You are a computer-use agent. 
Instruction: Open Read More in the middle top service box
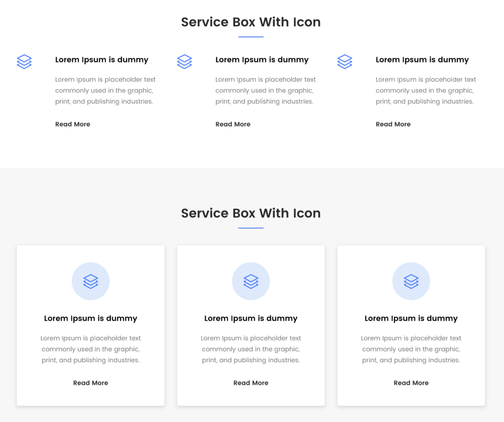click(x=233, y=124)
